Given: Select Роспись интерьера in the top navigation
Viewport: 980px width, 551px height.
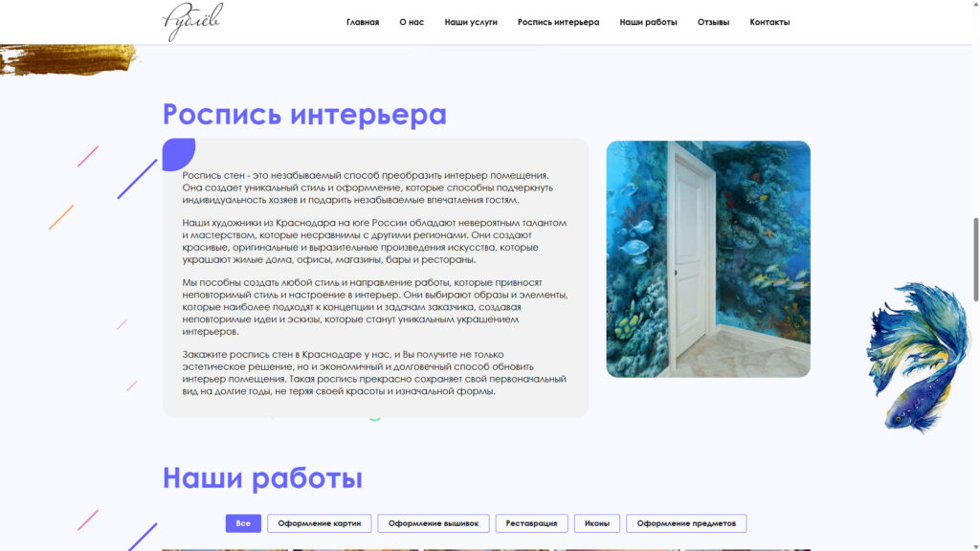Looking at the screenshot, I should [x=558, y=22].
